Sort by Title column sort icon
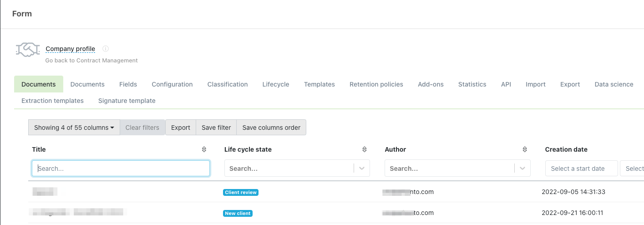The width and height of the screenshot is (644, 225). click(x=204, y=149)
